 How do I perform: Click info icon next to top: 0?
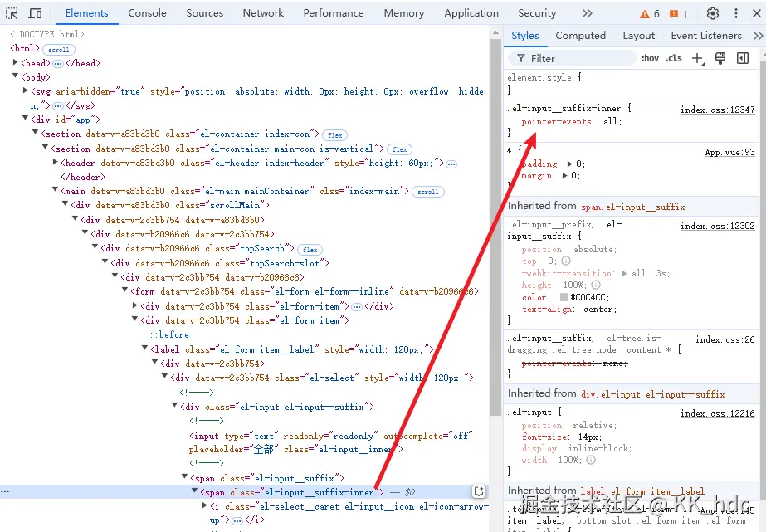[x=566, y=261]
